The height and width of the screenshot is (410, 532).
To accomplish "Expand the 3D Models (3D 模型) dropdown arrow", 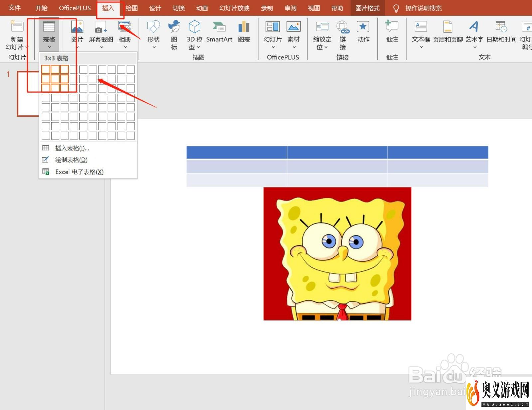I will click(198, 47).
